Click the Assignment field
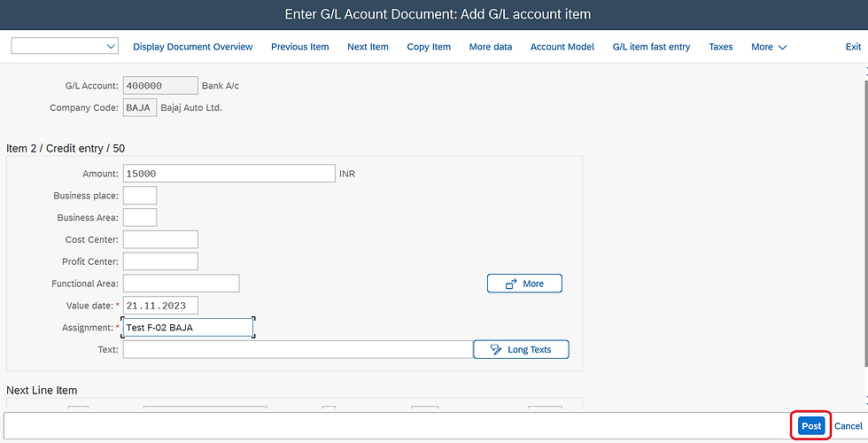Viewport: 868px width, 443px height. [x=188, y=327]
